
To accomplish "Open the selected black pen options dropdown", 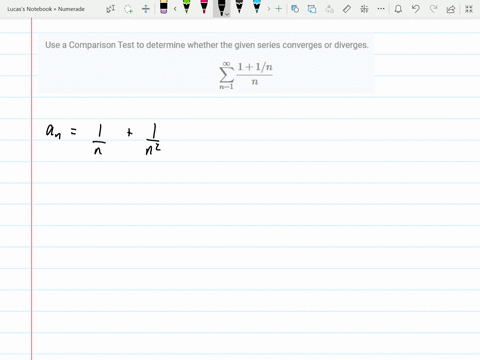I will click(x=227, y=14).
